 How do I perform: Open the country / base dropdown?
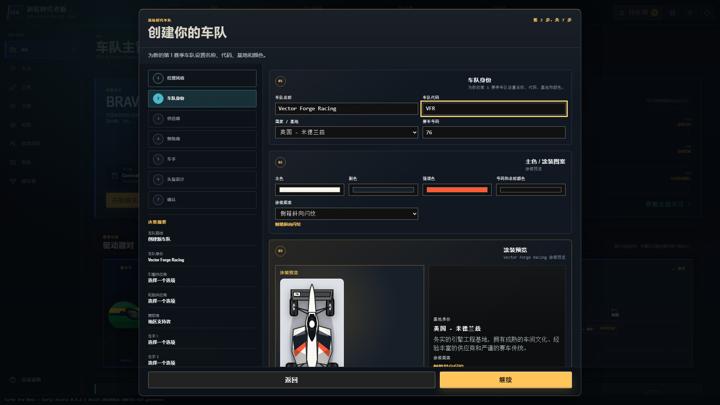346,132
